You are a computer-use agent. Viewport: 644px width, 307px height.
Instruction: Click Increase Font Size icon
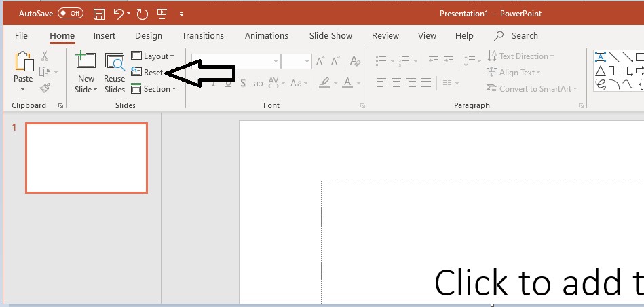[320, 62]
